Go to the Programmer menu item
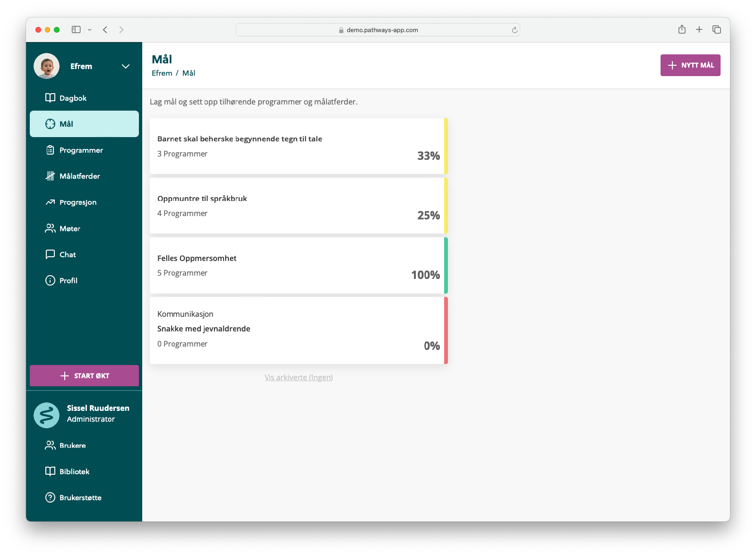Viewport: 756px width, 556px height. [84, 150]
